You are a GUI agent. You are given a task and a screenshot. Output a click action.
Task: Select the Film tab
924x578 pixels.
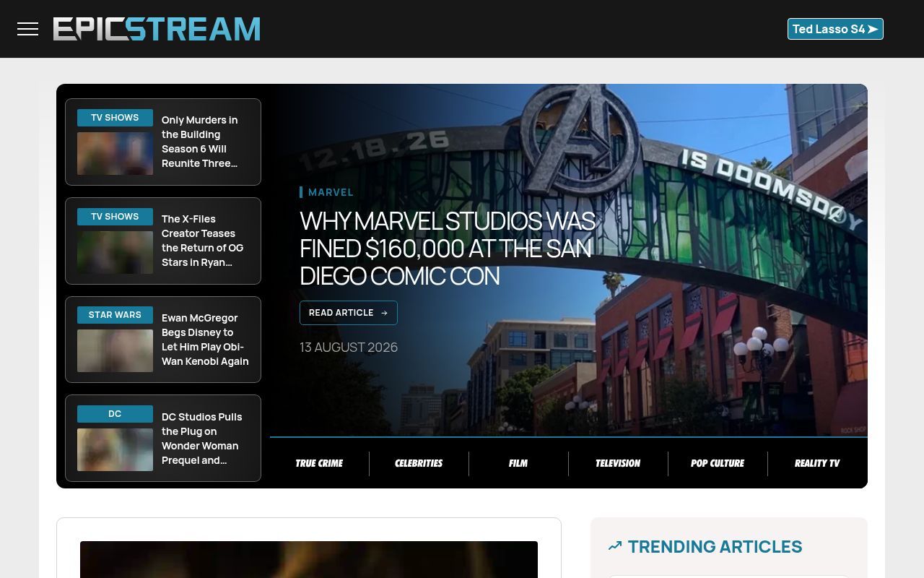(518, 463)
